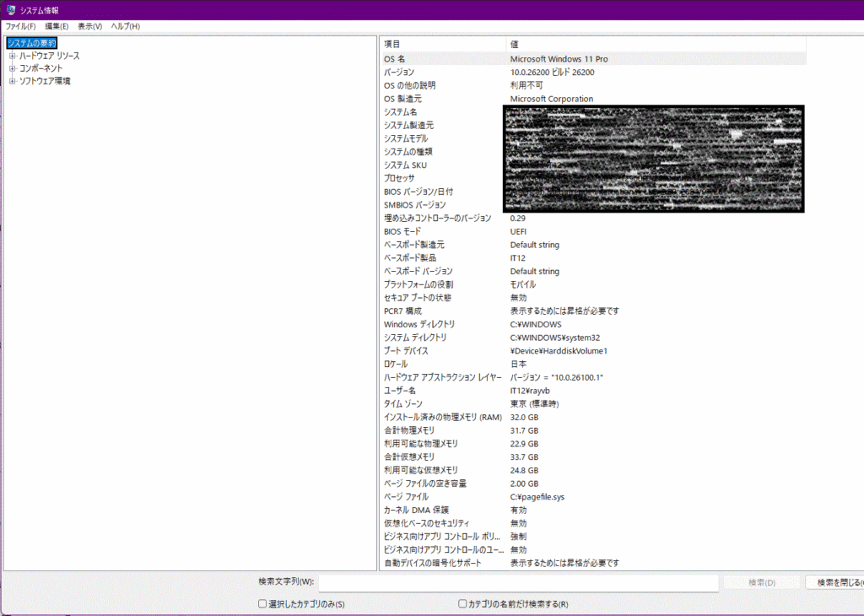
Task: Click the 検索(D) button
Action: [x=762, y=582]
